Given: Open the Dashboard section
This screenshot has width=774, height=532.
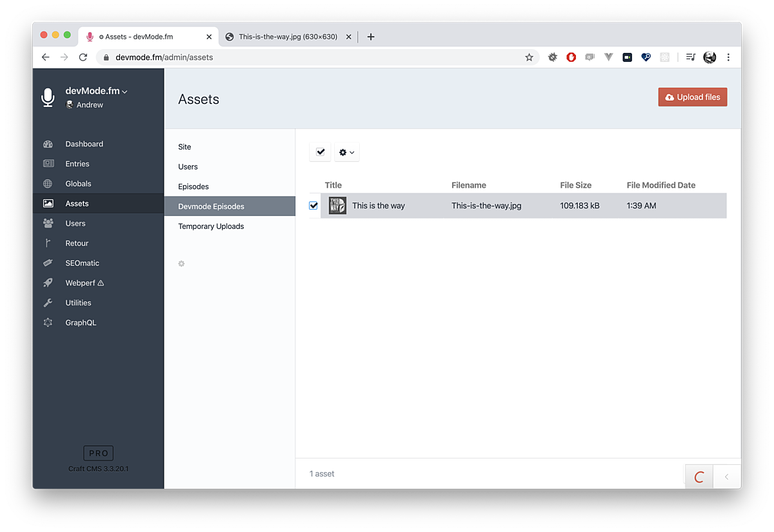Looking at the screenshot, I should pos(86,144).
